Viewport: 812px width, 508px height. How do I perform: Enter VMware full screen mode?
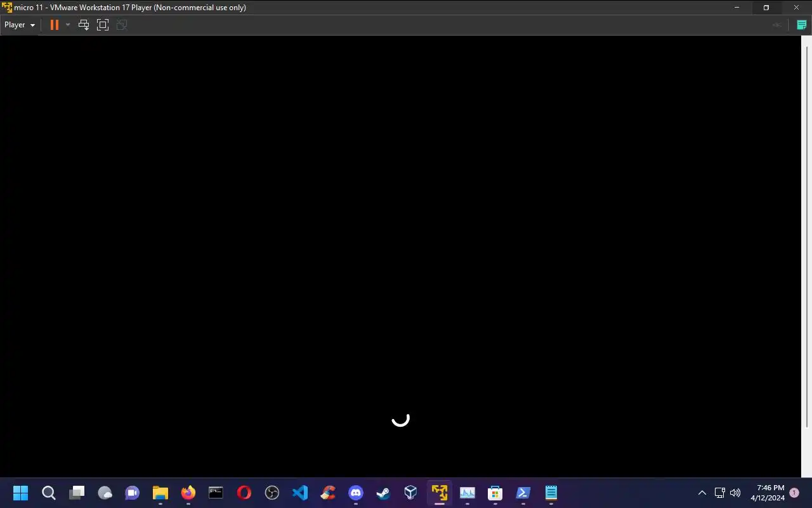point(103,25)
